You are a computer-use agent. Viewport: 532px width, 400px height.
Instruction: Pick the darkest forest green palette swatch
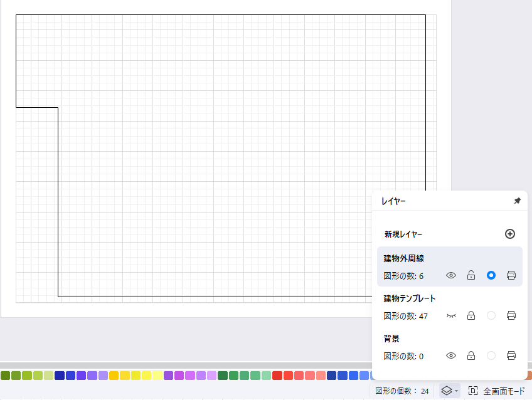pos(223,376)
